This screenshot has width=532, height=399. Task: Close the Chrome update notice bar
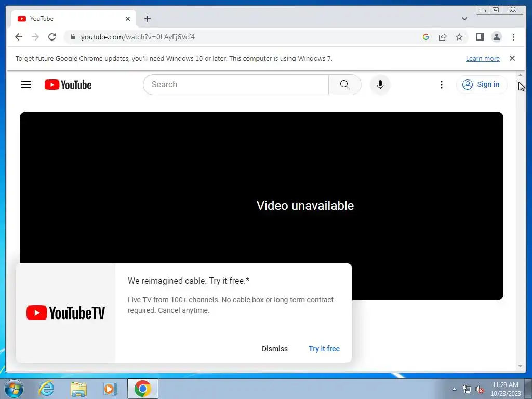coord(512,58)
